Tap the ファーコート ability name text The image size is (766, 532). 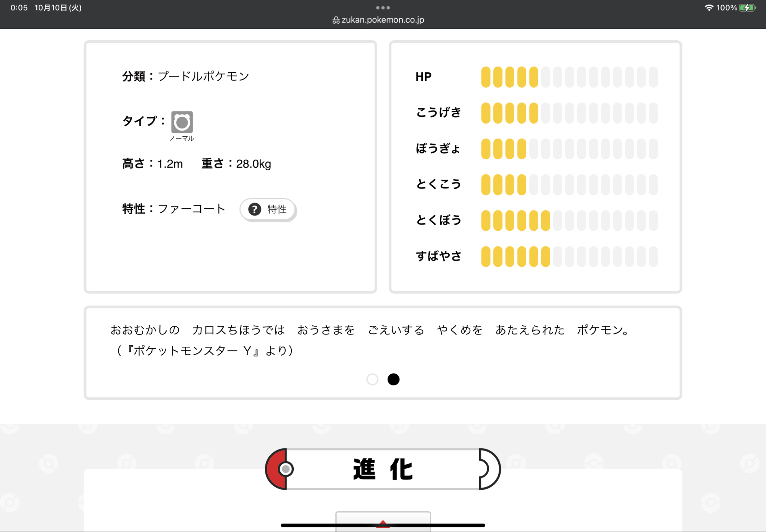point(191,209)
